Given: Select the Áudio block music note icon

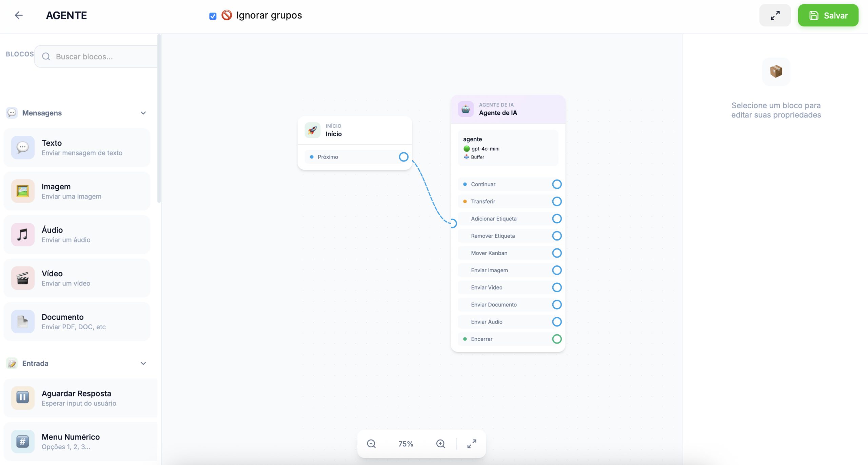Looking at the screenshot, I should (23, 235).
